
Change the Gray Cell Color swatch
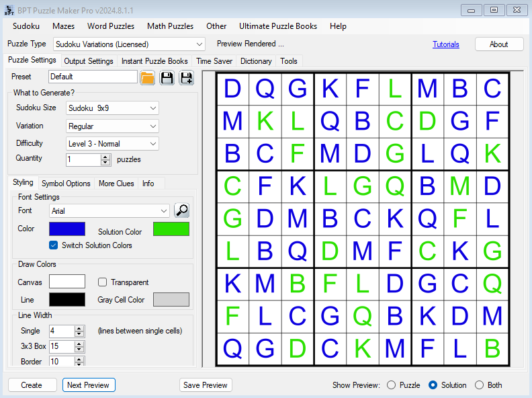(x=171, y=300)
